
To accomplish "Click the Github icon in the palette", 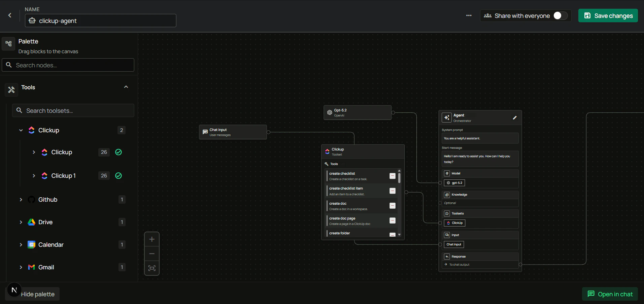I will [31, 199].
